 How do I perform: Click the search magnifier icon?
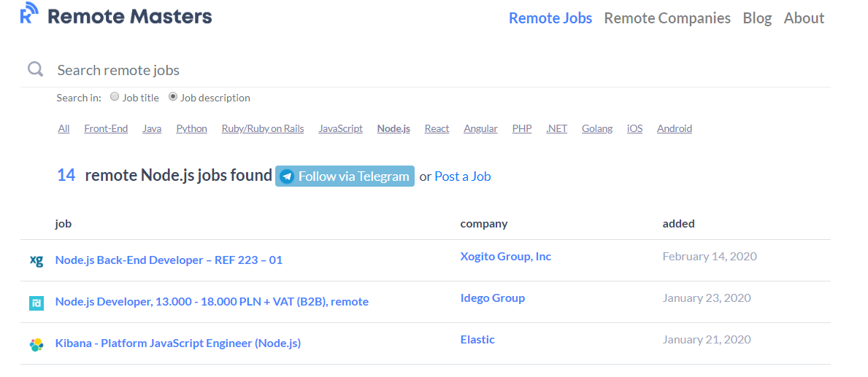coord(35,69)
